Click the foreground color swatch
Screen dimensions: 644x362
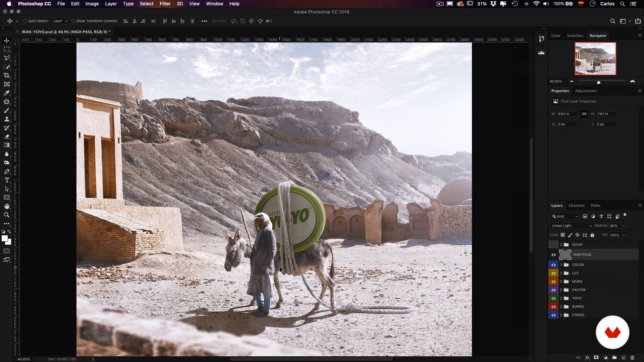(x=5, y=239)
